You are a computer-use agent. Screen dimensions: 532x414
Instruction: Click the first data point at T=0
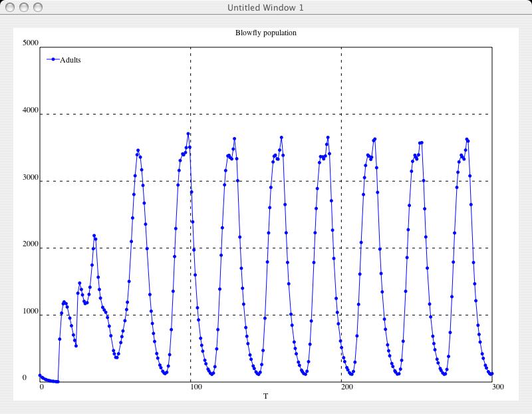pos(40,375)
